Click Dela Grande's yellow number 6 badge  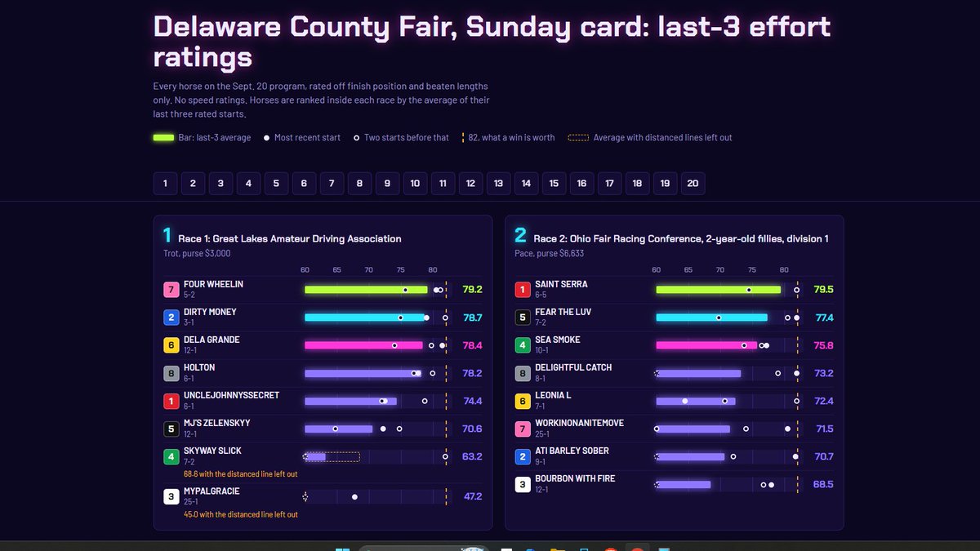(171, 345)
